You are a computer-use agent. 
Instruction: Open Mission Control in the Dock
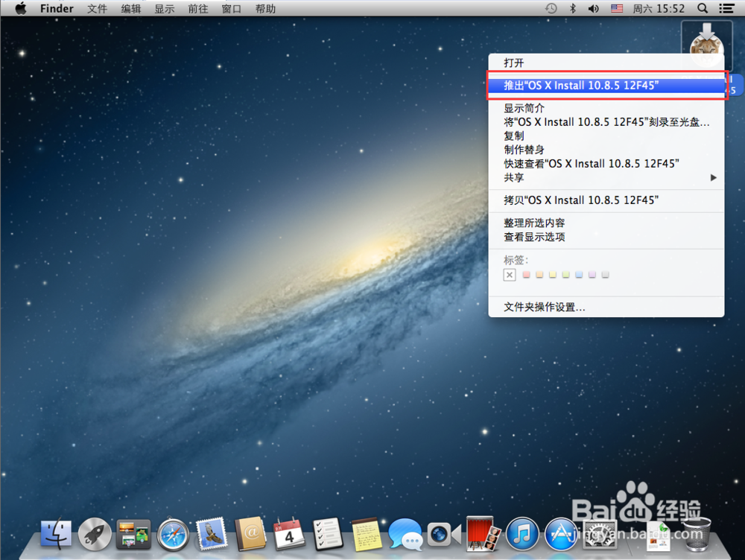coord(133,534)
